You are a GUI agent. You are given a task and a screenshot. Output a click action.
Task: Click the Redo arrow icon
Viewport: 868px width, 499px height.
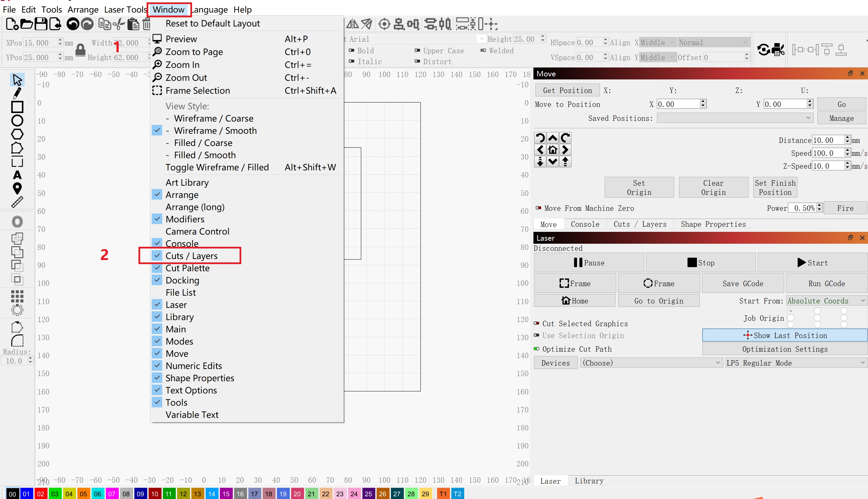coord(87,24)
